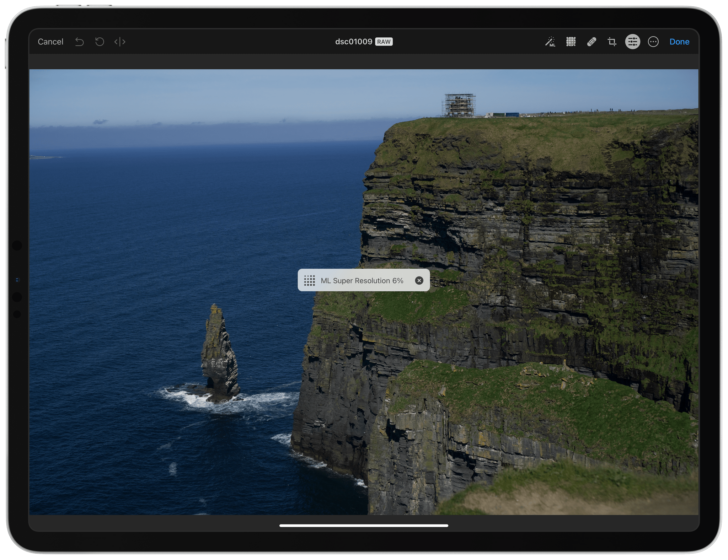Cancel ML Super Resolution processing
The width and height of the screenshot is (728, 560).
pyautogui.click(x=419, y=280)
